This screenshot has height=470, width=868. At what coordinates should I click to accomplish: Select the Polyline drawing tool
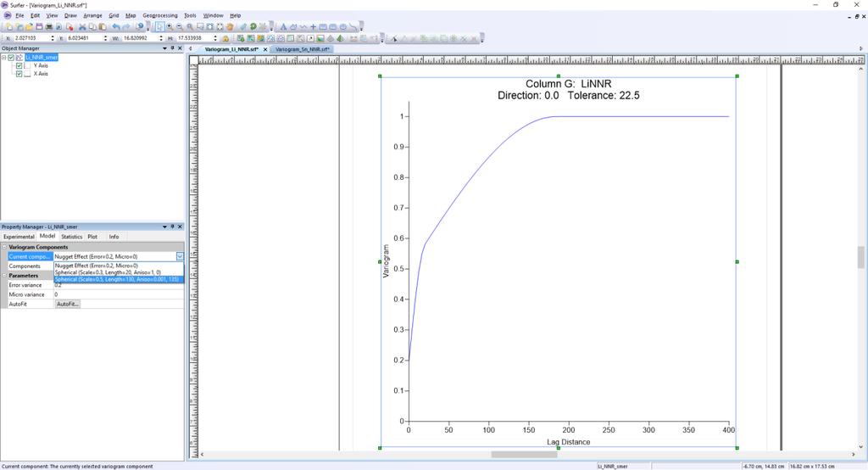(x=303, y=26)
